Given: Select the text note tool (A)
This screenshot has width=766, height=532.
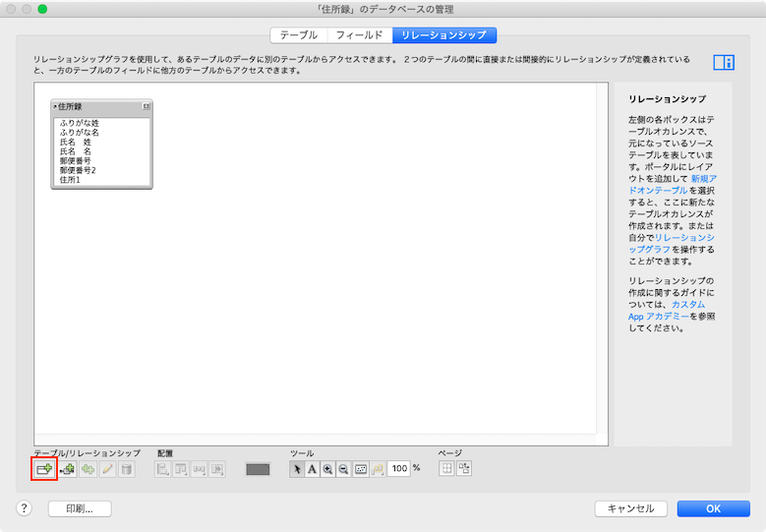Looking at the screenshot, I should [313, 470].
